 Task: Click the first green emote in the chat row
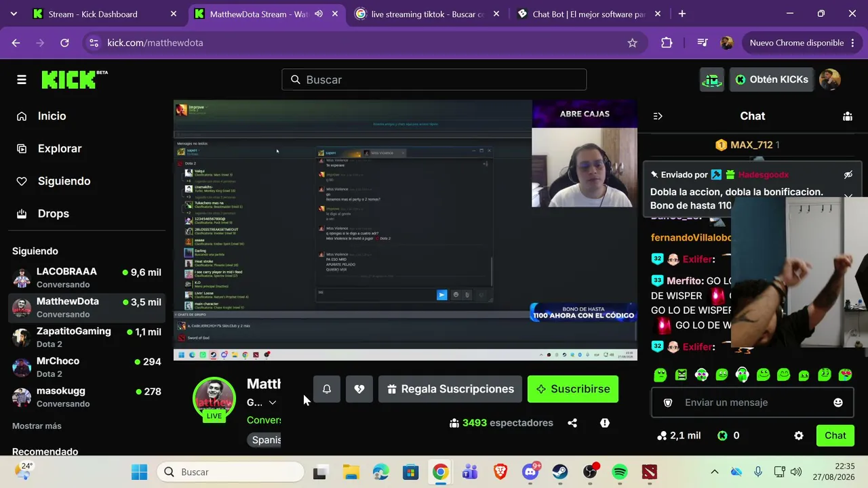point(660,375)
